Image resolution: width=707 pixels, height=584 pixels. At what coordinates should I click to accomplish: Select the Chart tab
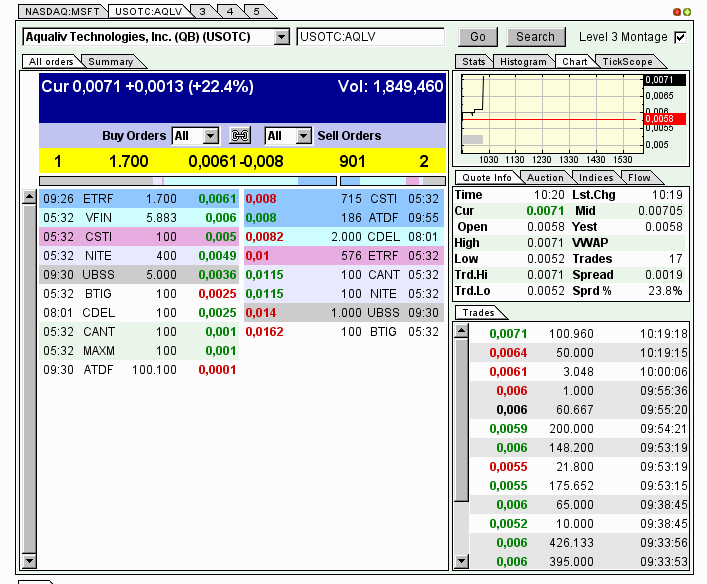point(574,62)
